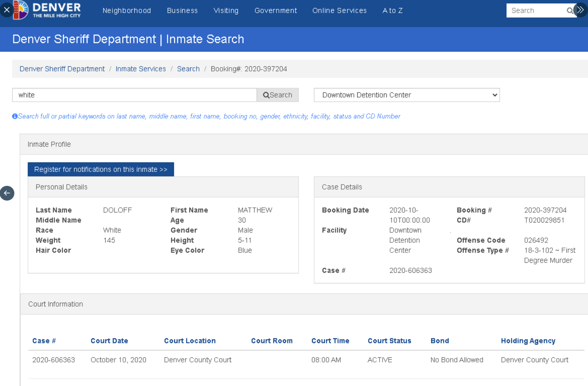Click the 'Court Date' column header
The image size is (588, 386).
[109, 341]
